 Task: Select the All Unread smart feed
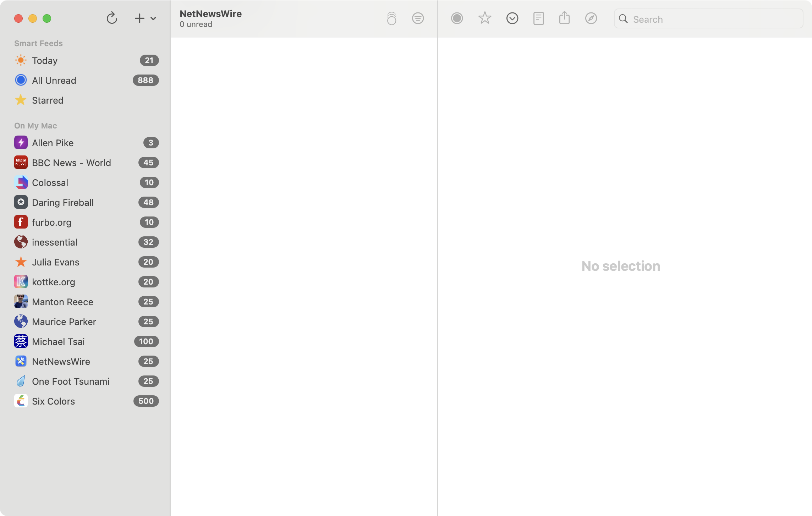[54, 81]
